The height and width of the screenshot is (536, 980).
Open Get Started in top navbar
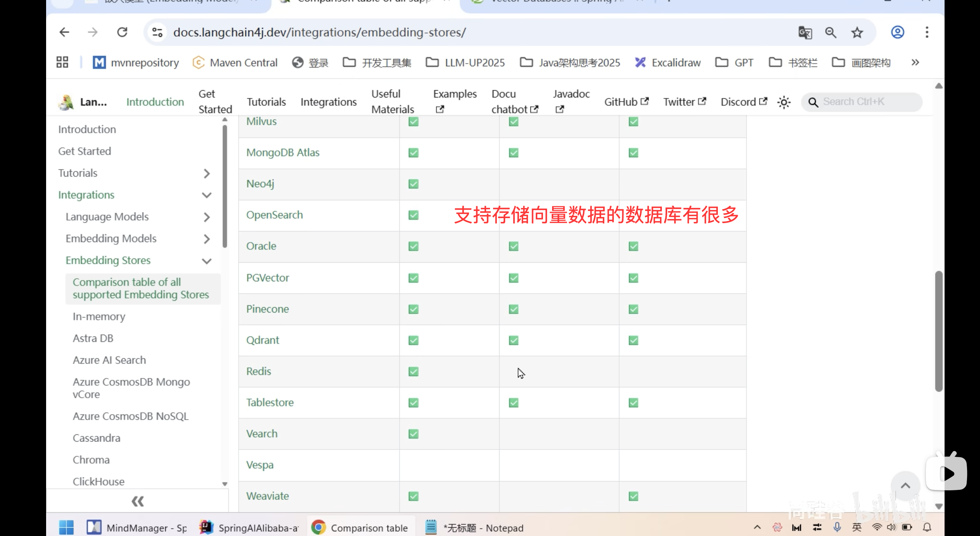(215, 102)
